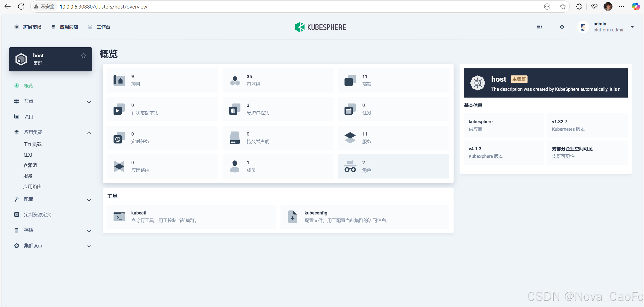Image resolution: width=644 pixels, height=307 pixels.
Task: Click the jobs (任务) card calendar icon
Action: 350,109
